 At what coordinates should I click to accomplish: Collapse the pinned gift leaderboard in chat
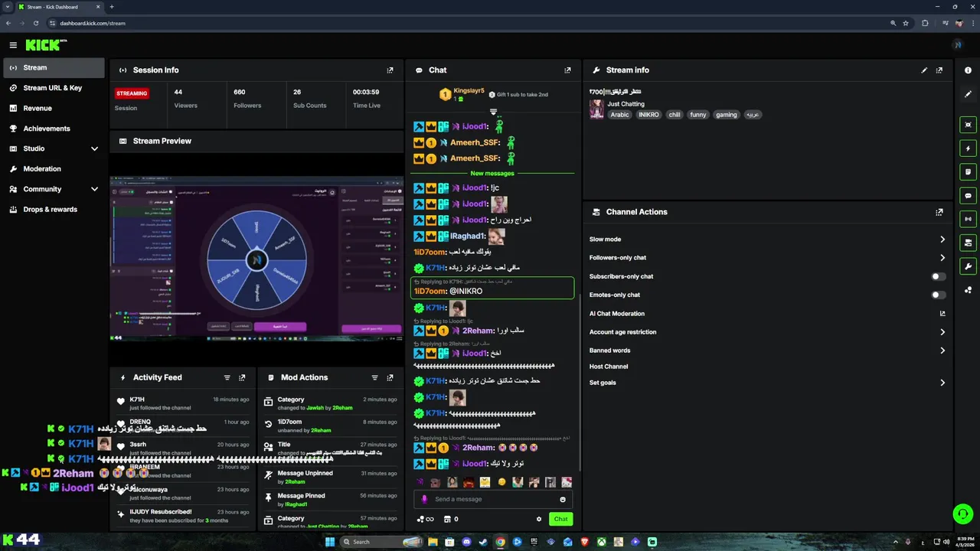pyautogui.click(x=493, y=112)
